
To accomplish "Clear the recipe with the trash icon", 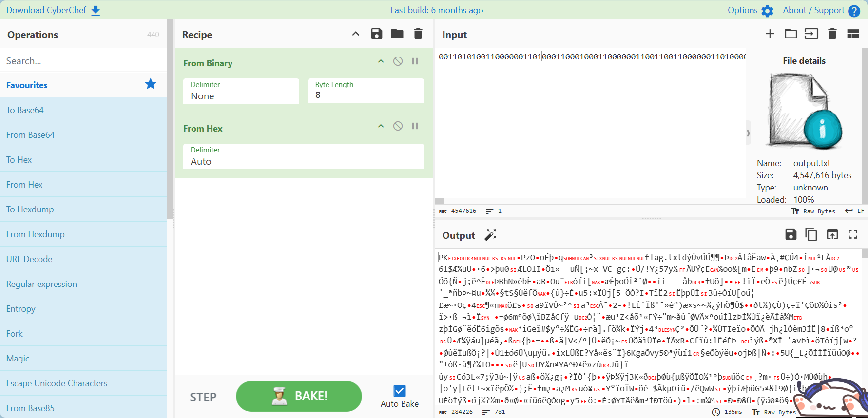I will click(x=418, y=34).
